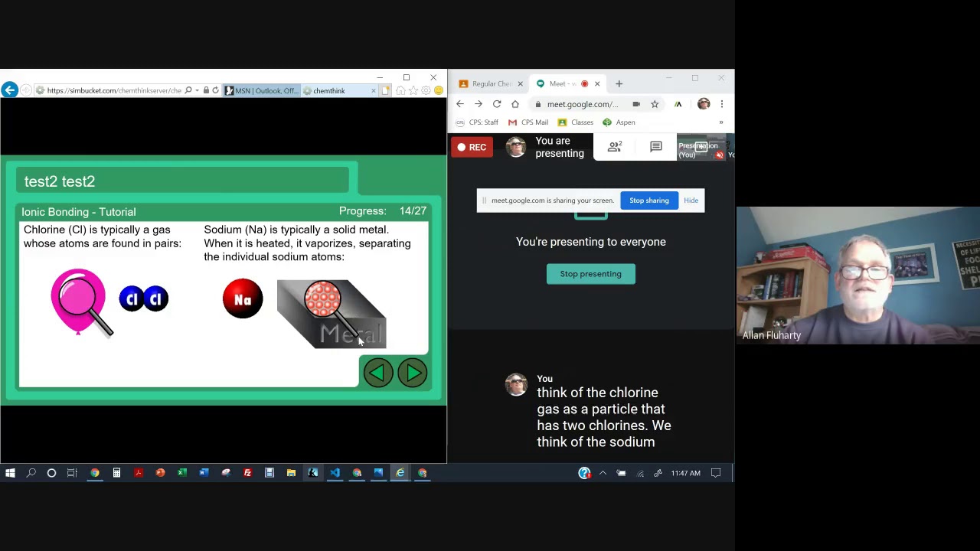The image size is (980, 551).
Task: Expand the hidden bookmarks chevron in Chrome
Action: pyautogui.click(x=720, y=122)
